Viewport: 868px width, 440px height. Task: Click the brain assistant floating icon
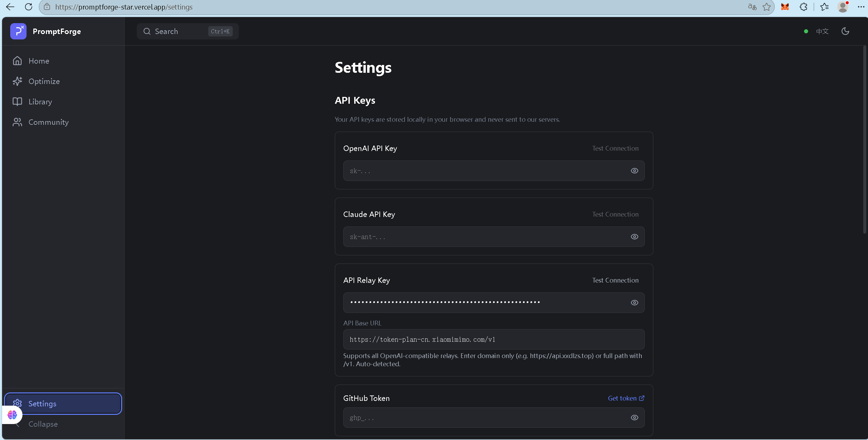12,414
